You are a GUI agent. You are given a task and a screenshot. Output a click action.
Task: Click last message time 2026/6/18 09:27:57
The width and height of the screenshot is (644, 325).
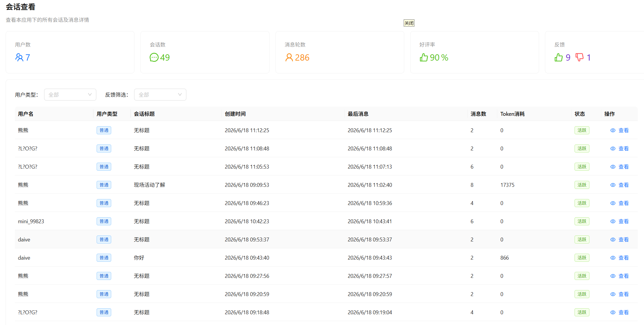click(x=370, y=276)
